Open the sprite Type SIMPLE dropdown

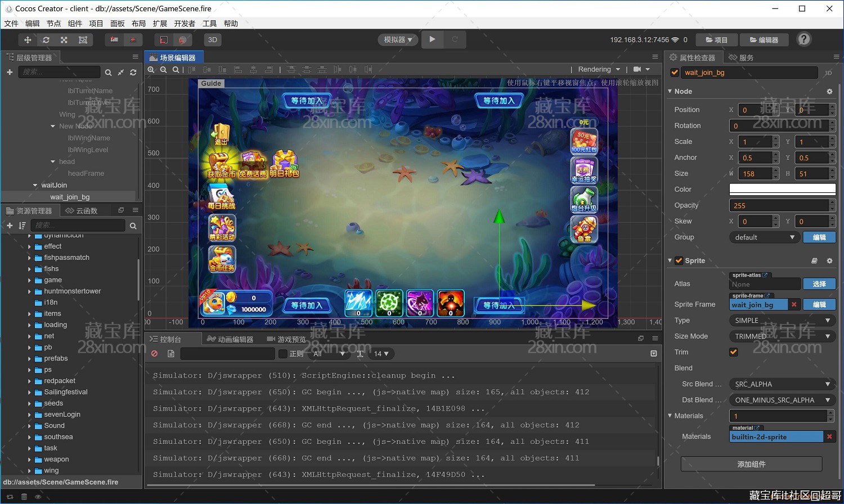coord(782,321)
